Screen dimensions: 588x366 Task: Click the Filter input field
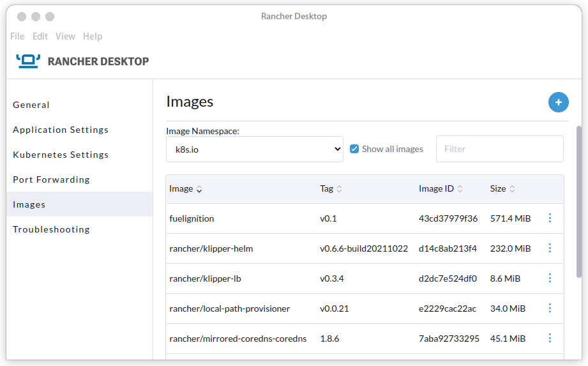(x=499, y=149)
